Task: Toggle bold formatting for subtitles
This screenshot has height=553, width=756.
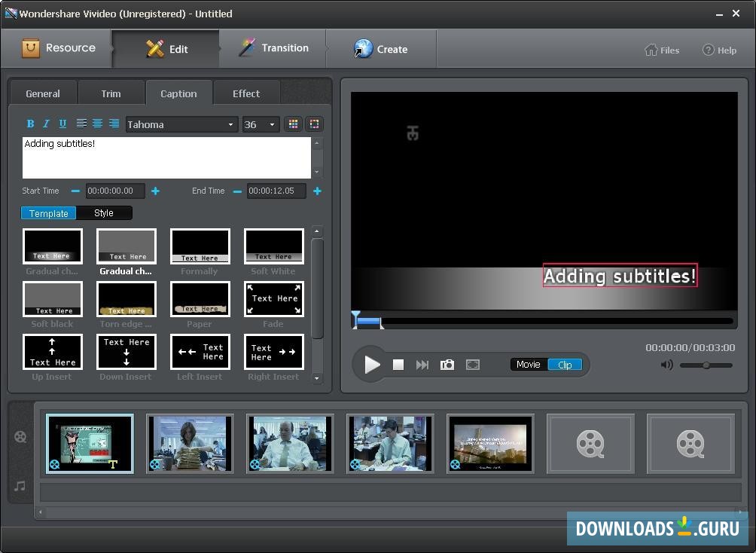Action: (31, 123)
